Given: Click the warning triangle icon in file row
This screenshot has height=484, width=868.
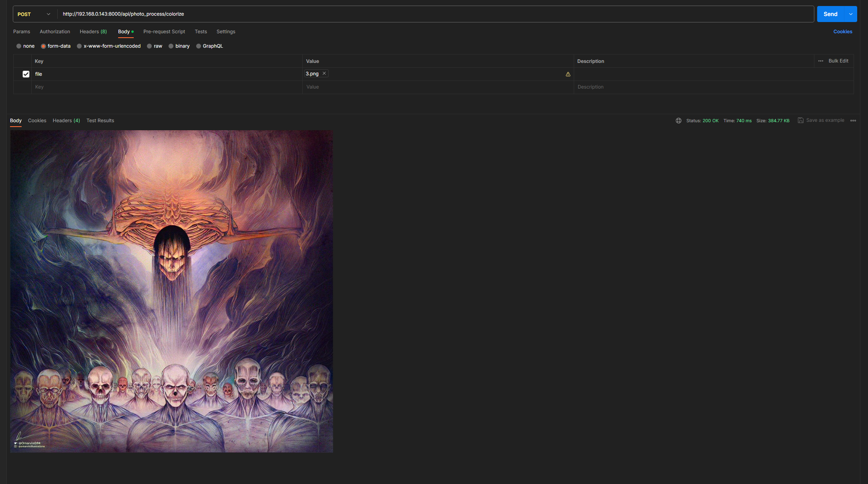Looking at the screenshot, I should [x=568, y=74].
